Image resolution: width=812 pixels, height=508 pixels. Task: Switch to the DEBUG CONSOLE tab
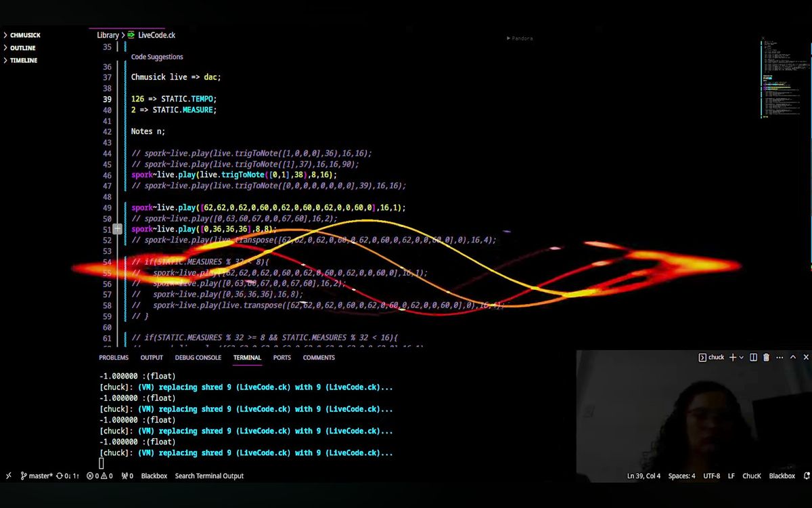click(198, 358)
